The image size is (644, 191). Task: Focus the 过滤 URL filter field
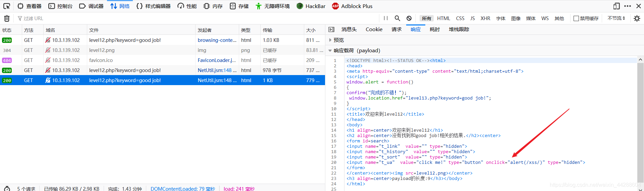(x=198, y=18)
